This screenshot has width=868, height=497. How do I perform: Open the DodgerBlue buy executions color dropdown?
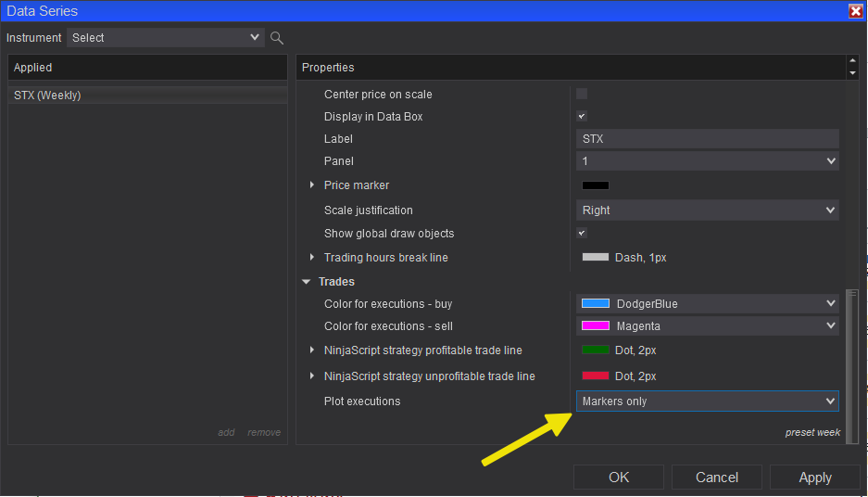pos(708,303)
